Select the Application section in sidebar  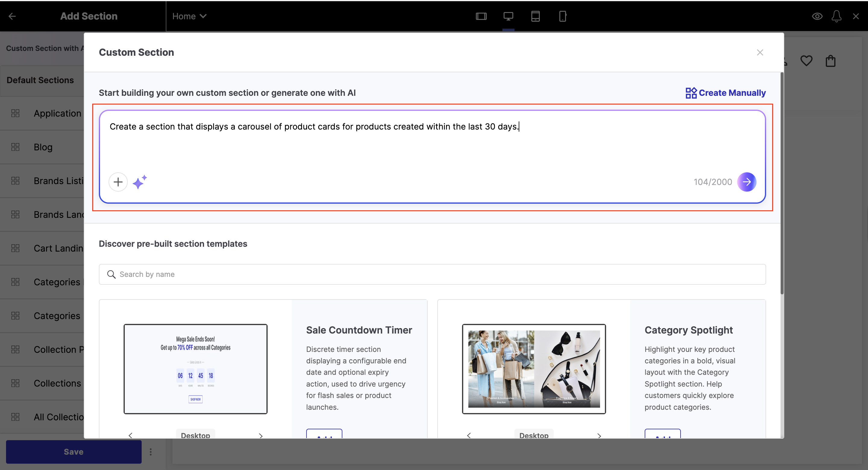tap(57, 114)
